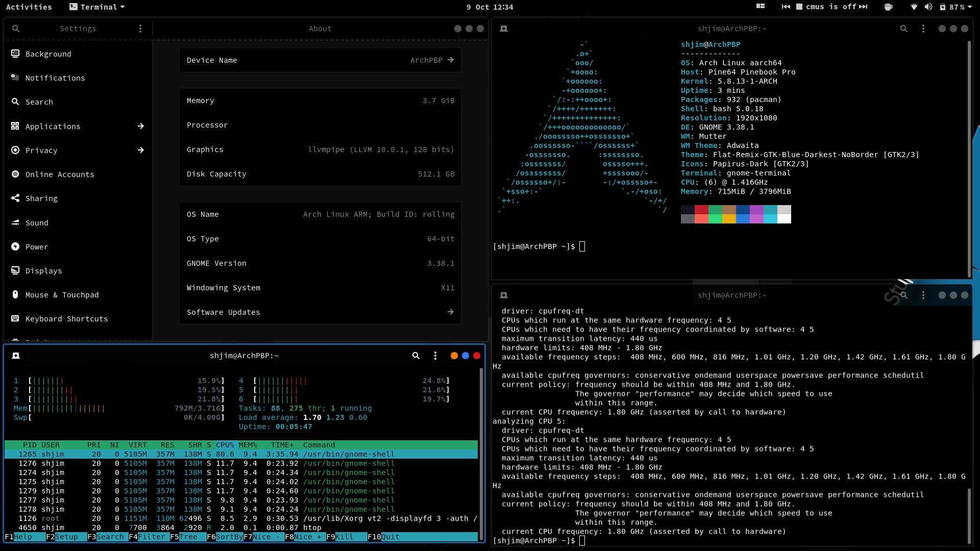
Task: Click the neofetch terminal scrollbar
Action: point(969,158)
